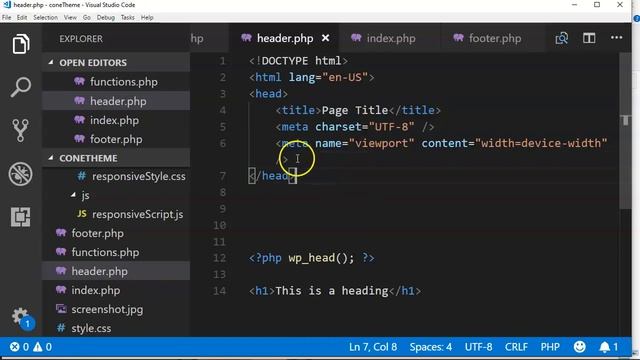Click the VS Code logo in title bar
Screen dimensions: 640x360
tap(7, 5)
